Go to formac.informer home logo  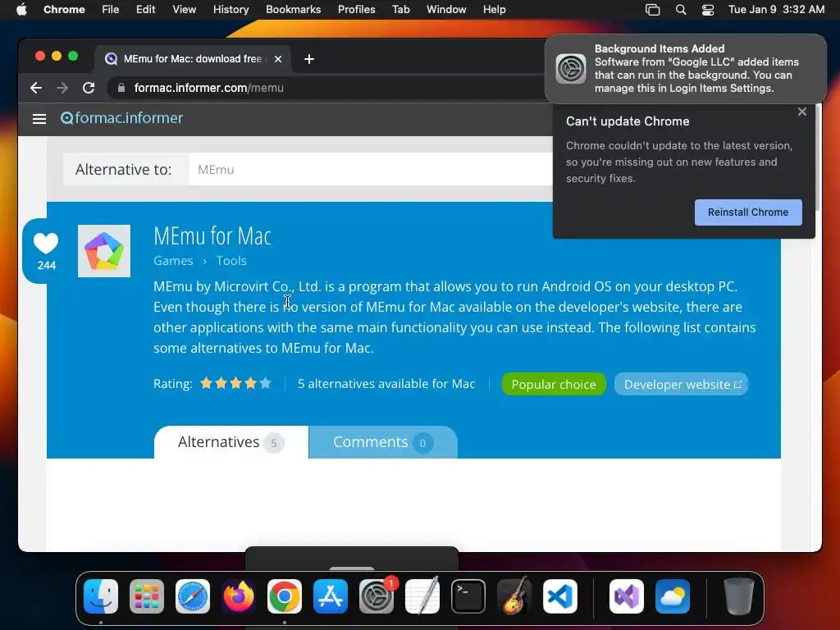(x=121, y=118)
